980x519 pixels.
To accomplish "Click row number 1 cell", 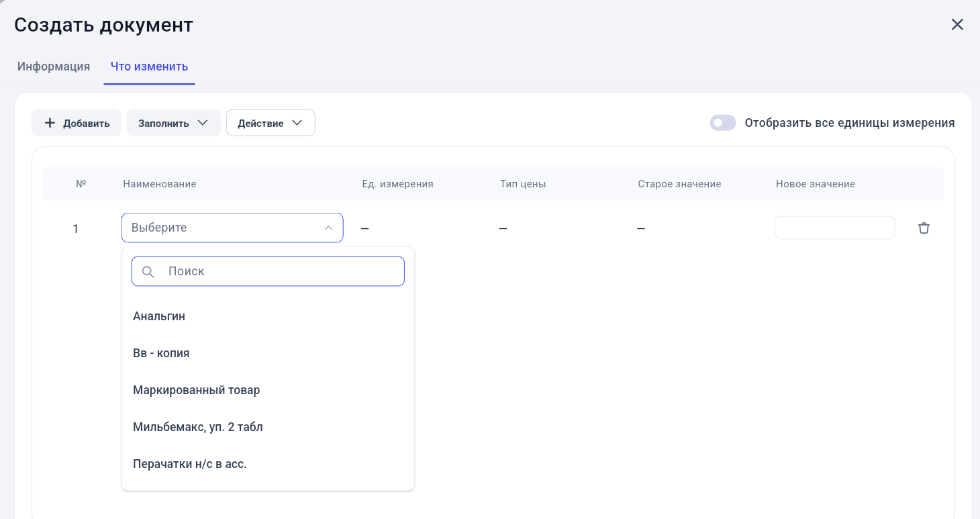I will pyautogui.click(x=76, y=229).
